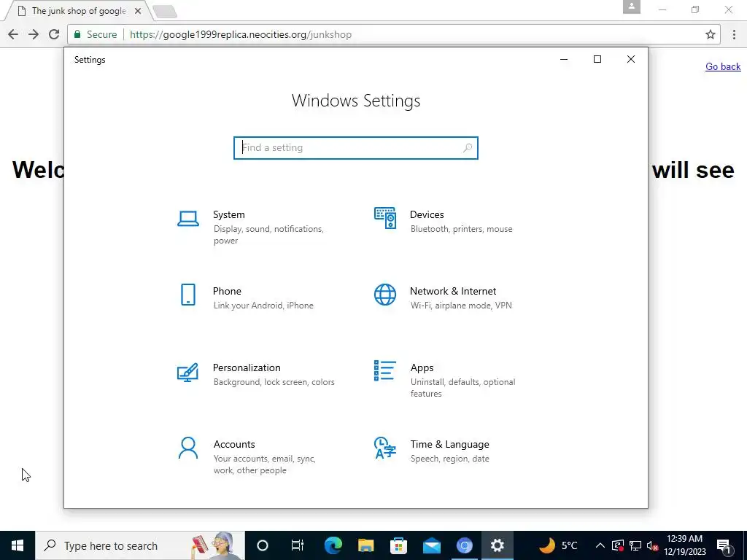Bookmark the page with the star icon
Viewport: 747px width, 560px height.
point(711,34)
